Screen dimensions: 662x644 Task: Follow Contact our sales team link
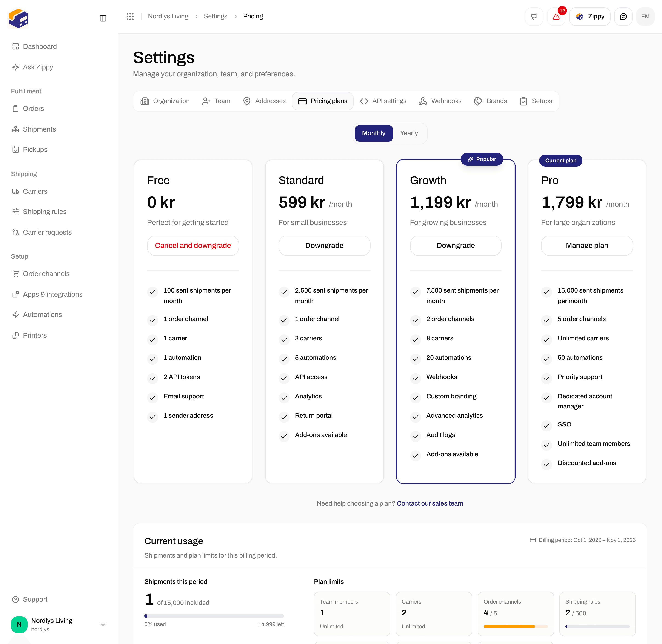(430, 503)
